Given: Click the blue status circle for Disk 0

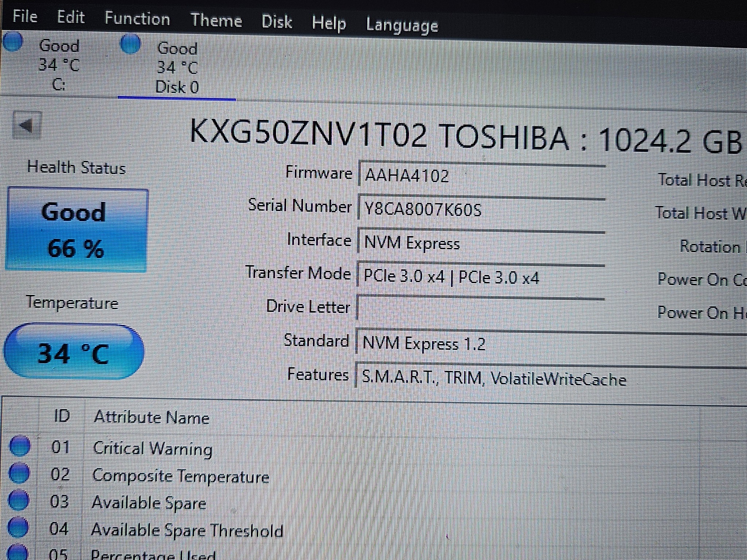Looking at the screenshot, I should 130,44.
